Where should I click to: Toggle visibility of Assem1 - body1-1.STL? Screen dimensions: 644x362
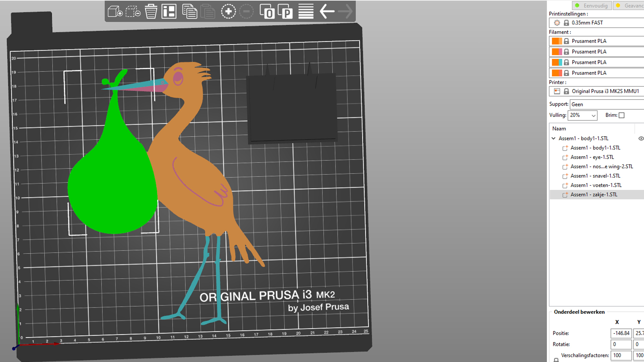pyautogui.click(x=641, y=138)
